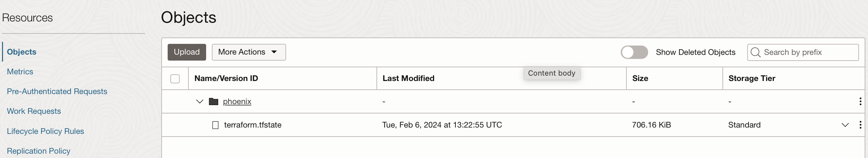Viewport: 868px width, 158px height.
Task: Collapse the phoenix folder chevron
Action: 199,101
